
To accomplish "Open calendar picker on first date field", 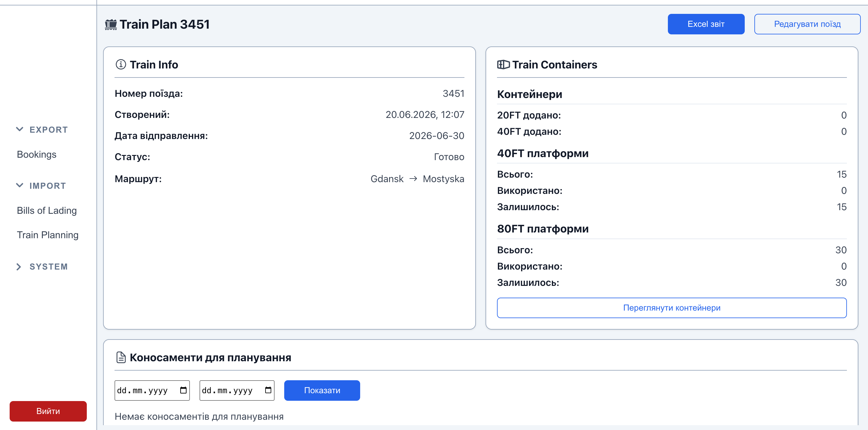I will (183, 390).
